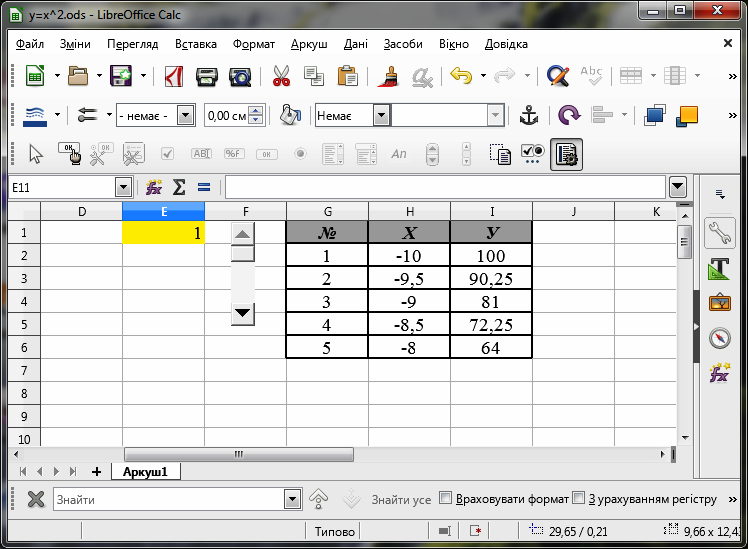The height and width of the screenshot is (549, 748).
Task: Toggle Match format checkbox (Враховувати формат)
Action: pos(445,498)
